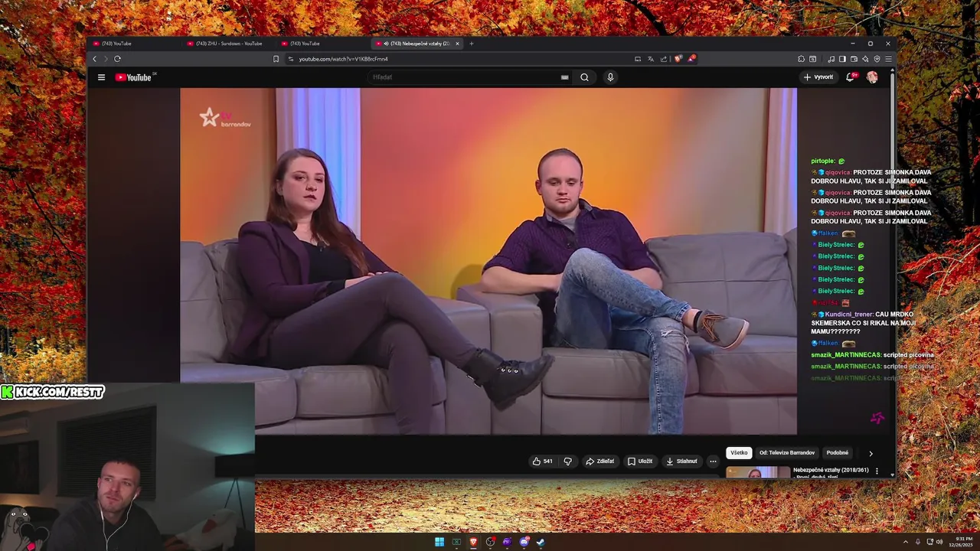
Task: Switch to the ZHU - Sundown YouTube tab
Action: (228, 44)
